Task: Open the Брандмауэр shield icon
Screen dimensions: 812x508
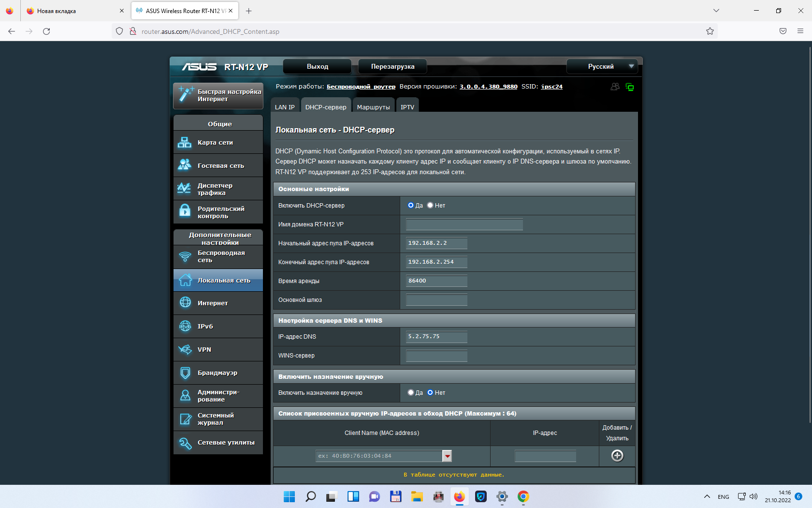Action: (x=185, y=373)
